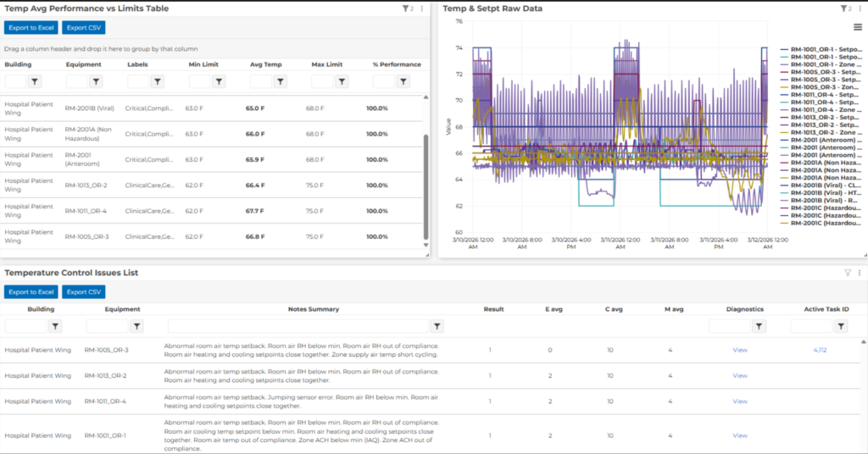
Task: Click the Avg Temp column filter icon
Action: pos(281,81)
